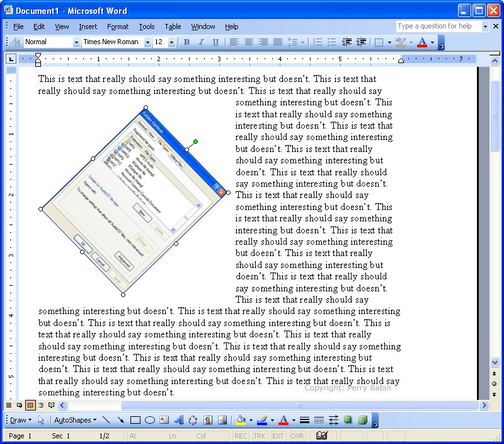Viewport: 504px width, 444px height.
Task: Open the AutoShapes dropdown
Action: click(76, 420)
